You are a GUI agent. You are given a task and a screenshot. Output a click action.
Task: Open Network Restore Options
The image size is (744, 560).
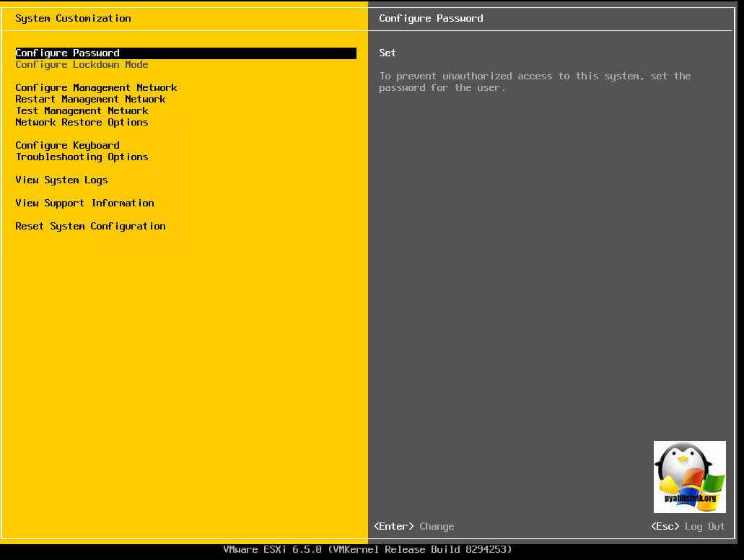[x=82, y=122]
